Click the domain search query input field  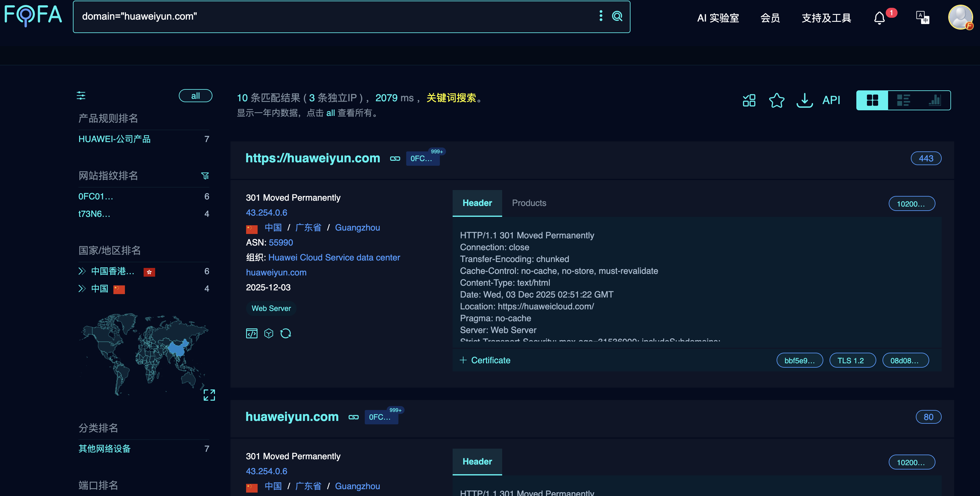click(x=335, y=16)
